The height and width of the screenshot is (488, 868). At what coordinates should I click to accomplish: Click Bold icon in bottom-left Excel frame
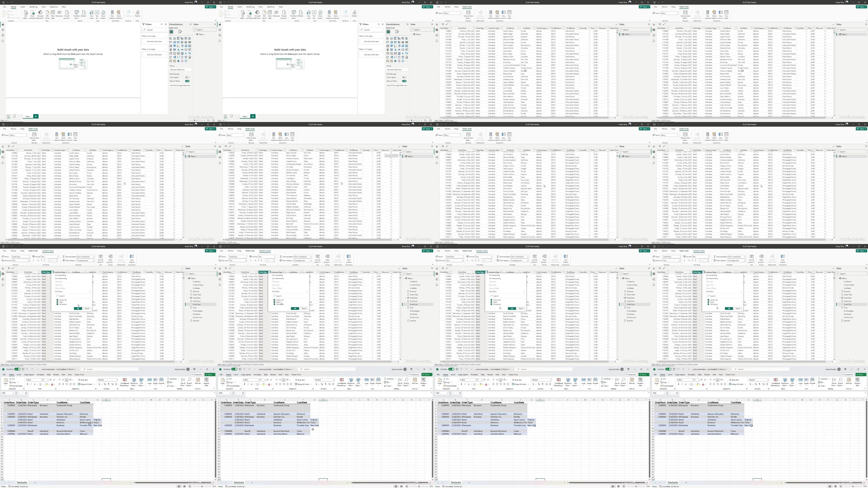point(28,384)
